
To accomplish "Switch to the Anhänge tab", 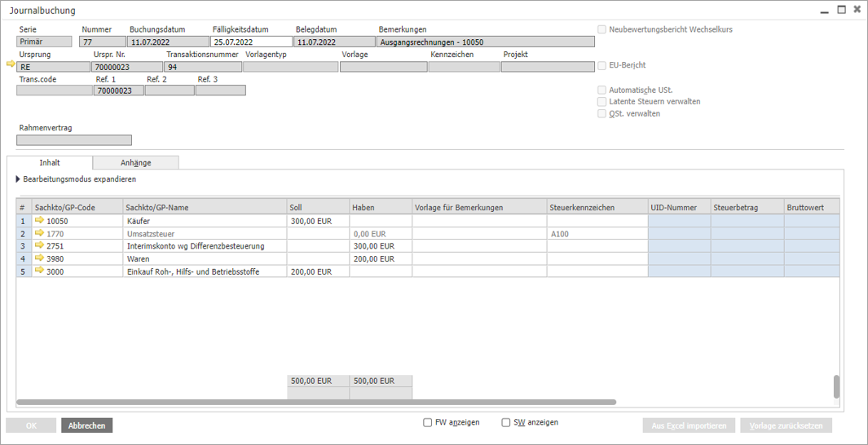I will 135,163.
